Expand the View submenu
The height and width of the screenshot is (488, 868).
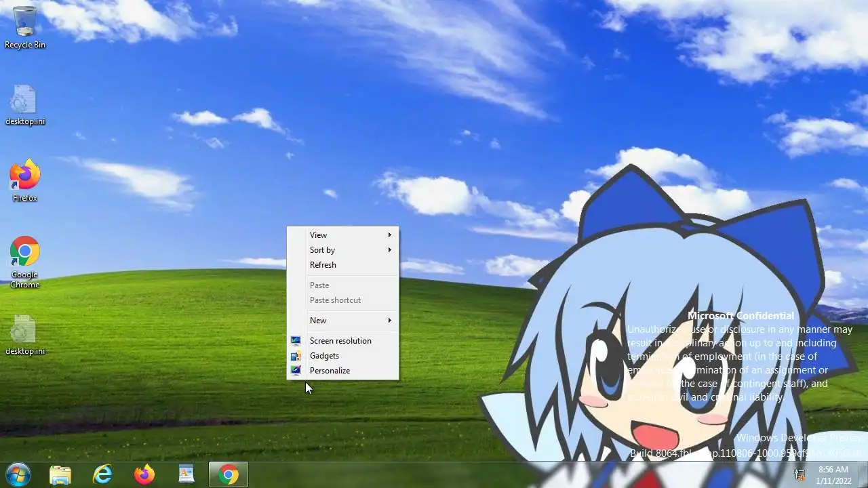(x=342, y=235)
